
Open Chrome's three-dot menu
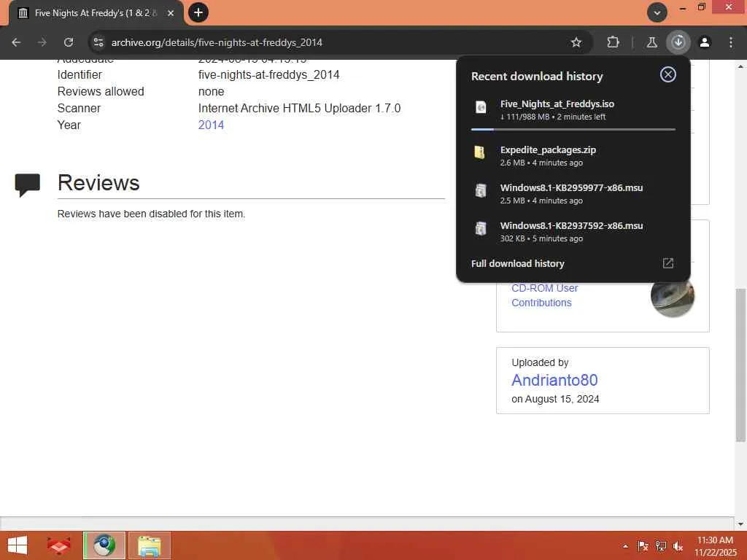pyautogui.click(x=731, y=42)
